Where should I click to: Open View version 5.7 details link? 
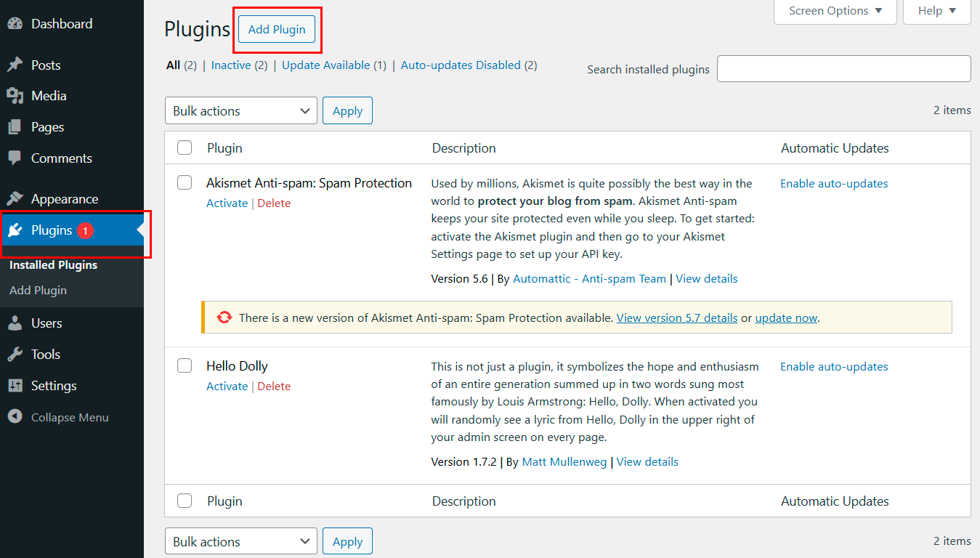[677, 318]
